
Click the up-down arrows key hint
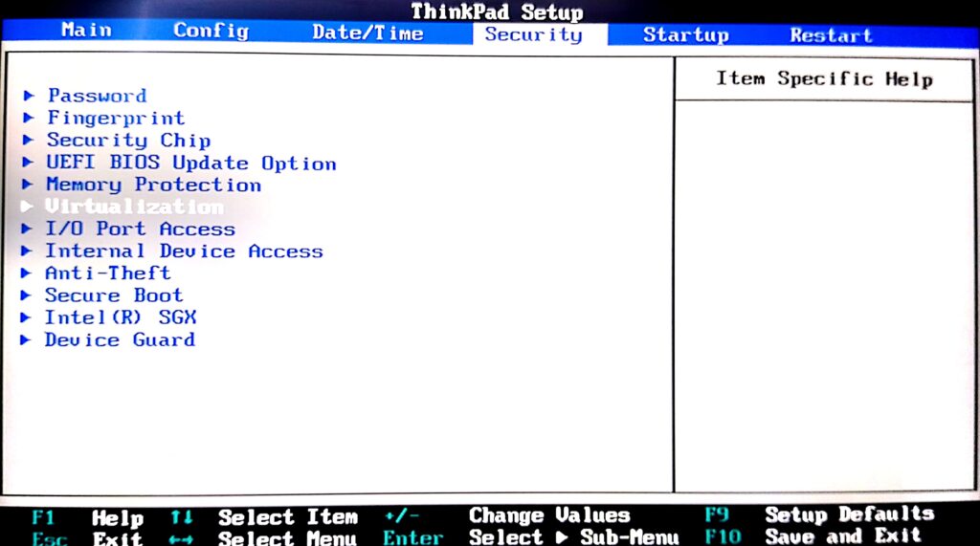tap(181, 517)
